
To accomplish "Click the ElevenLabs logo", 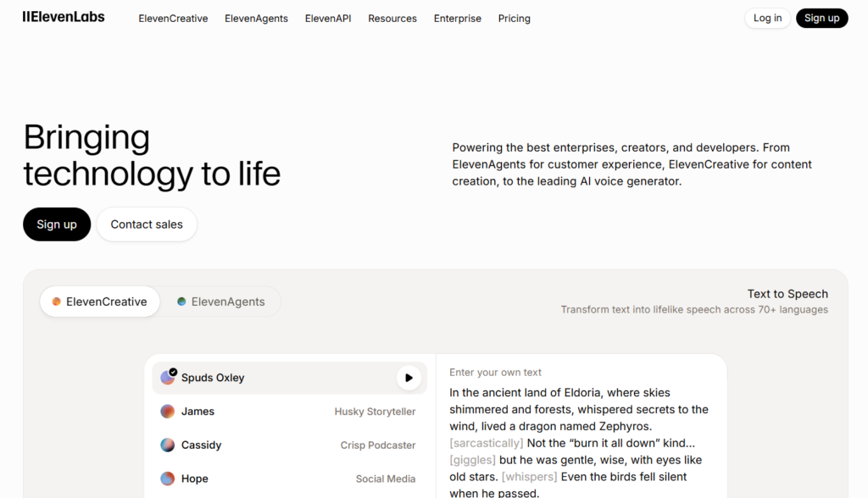I will [64, 17].
